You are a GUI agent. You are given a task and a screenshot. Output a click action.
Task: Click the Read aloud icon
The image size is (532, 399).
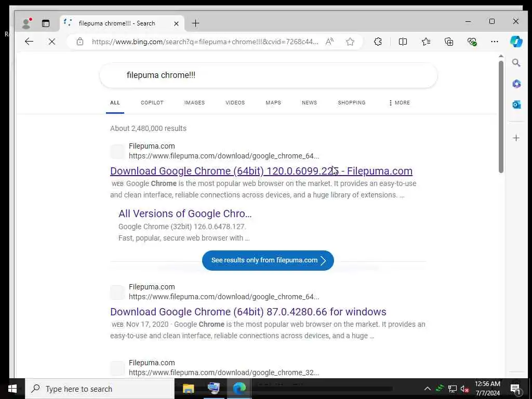[329, 42]
